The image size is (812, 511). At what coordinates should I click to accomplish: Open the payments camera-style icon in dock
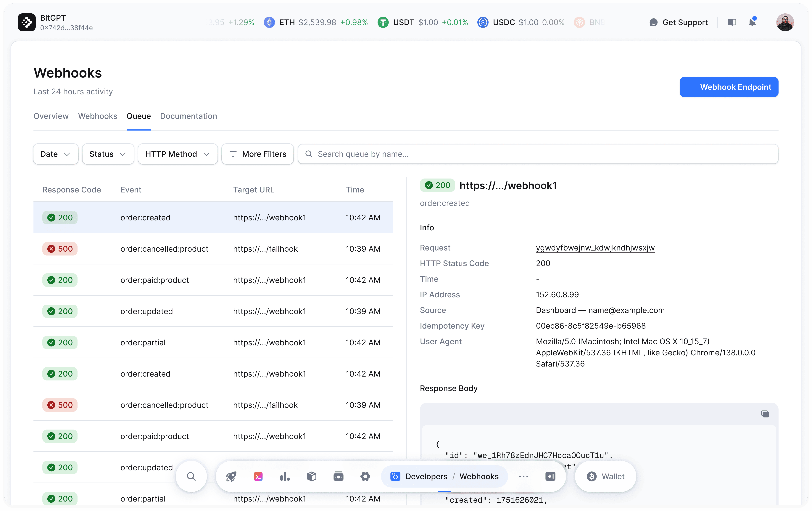tap(338, 476)
